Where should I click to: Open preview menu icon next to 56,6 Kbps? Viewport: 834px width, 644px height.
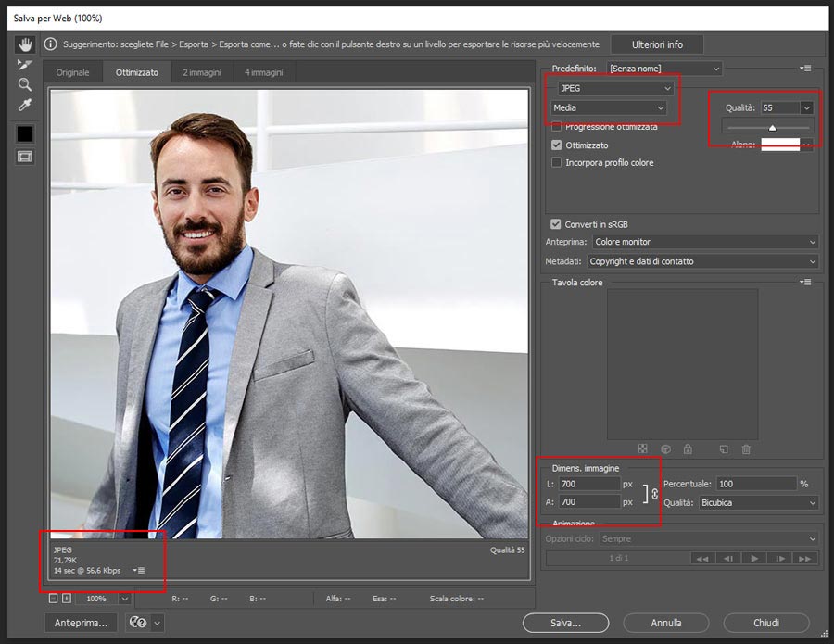tap(139, 570)
